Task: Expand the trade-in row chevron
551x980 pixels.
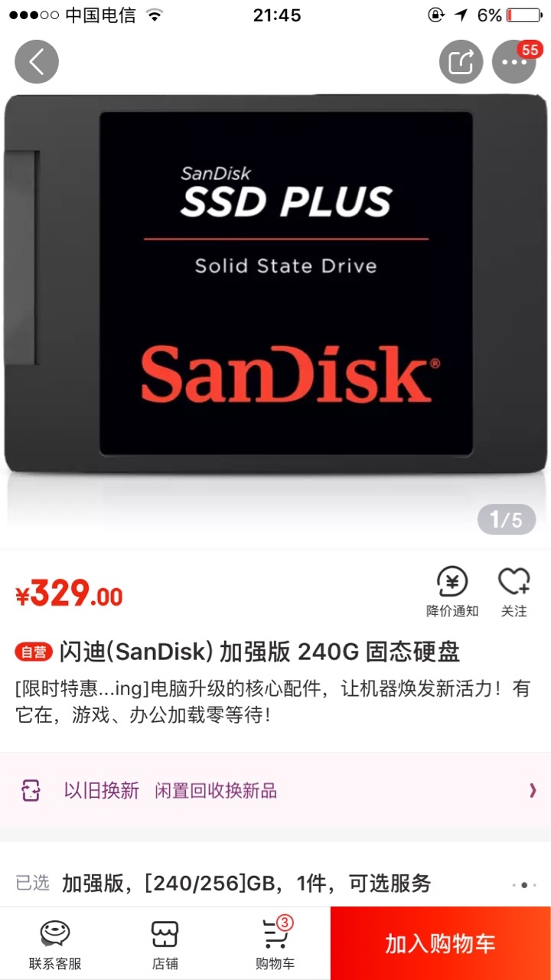Action: pyautogui.click(x=533, y=790)
